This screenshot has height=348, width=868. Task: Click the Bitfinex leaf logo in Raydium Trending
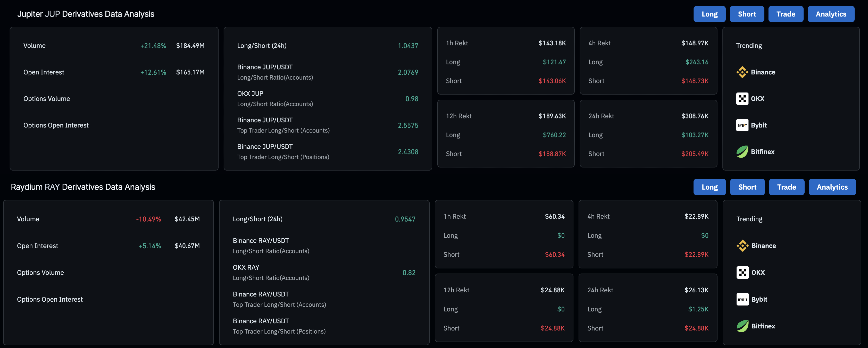(742, 326)
